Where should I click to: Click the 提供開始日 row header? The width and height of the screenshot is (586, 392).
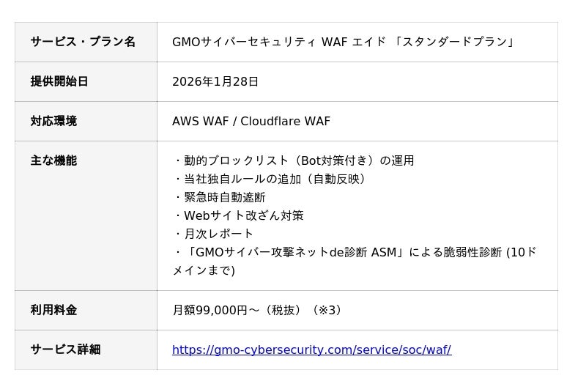coord(59,81)
